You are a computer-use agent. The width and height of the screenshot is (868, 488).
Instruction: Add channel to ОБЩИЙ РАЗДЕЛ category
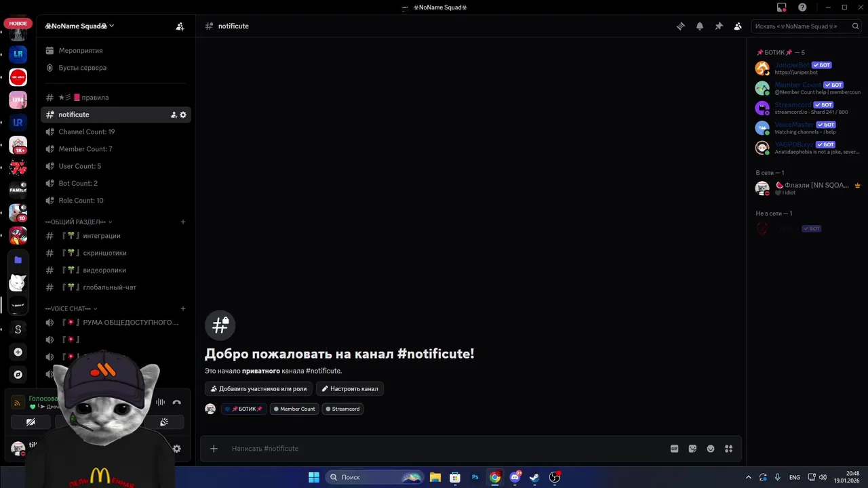(183, 222)
